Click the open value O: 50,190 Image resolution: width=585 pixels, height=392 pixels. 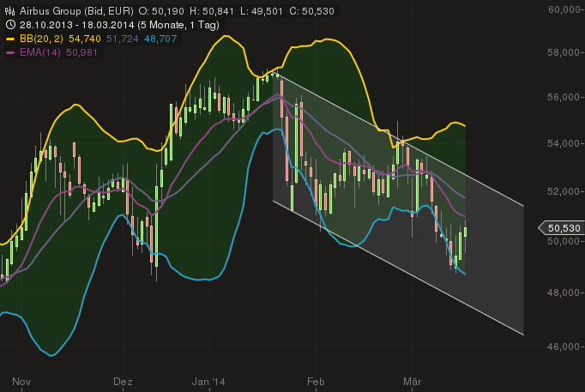coord(161,11)
